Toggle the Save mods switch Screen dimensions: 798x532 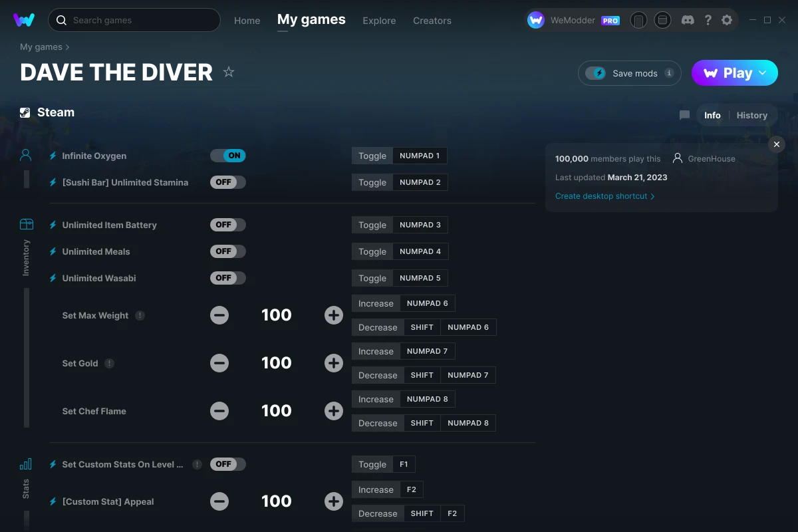pos(596,73)
